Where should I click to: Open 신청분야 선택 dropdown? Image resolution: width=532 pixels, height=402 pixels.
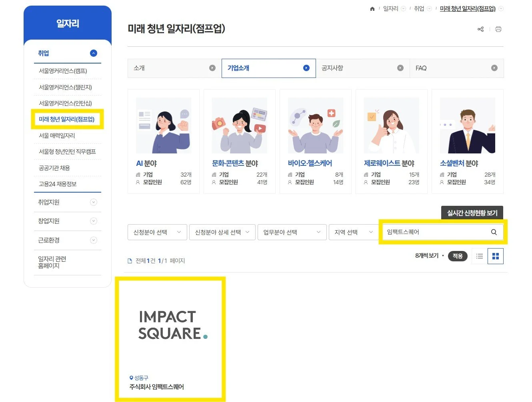[158, 232]
